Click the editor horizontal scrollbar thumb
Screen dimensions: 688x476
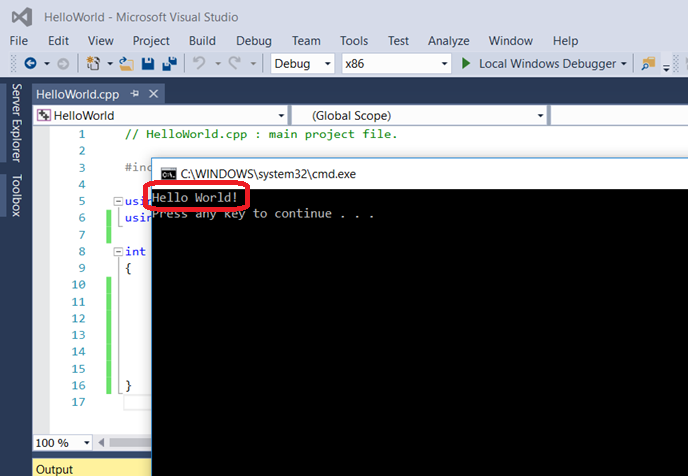pyautogui.click(x=130, y=443)
